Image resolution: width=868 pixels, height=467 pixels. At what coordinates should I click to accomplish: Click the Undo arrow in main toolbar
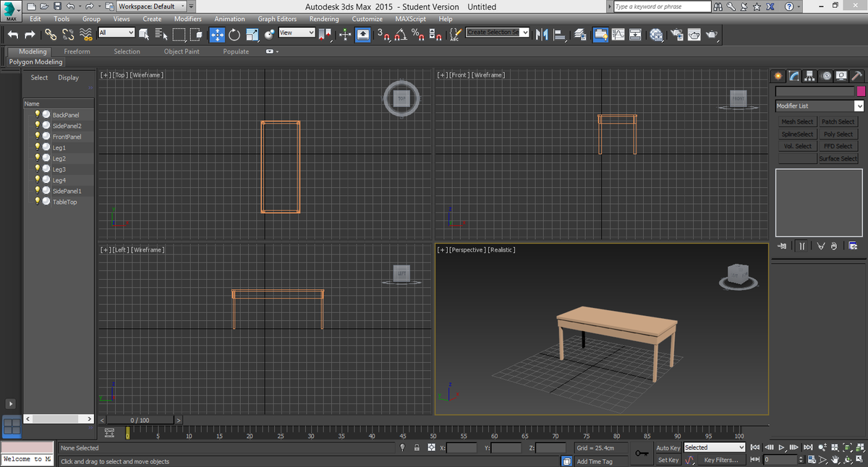[13, 34]
